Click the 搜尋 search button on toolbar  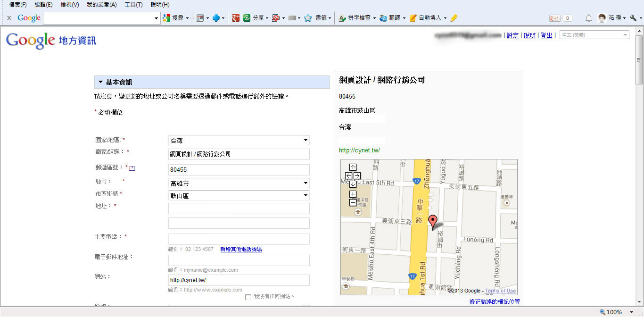coord(173,18)
